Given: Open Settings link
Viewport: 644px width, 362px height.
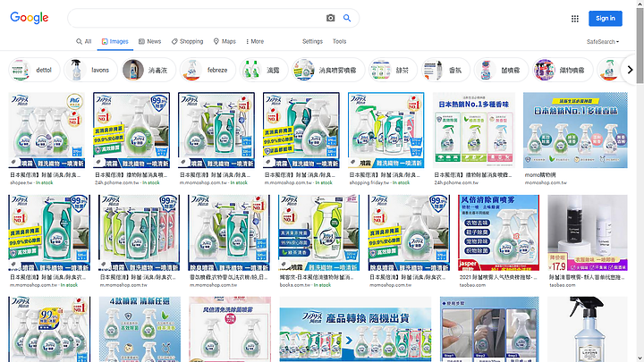Looking at the screenshot, I should click(x=312, y=41).
